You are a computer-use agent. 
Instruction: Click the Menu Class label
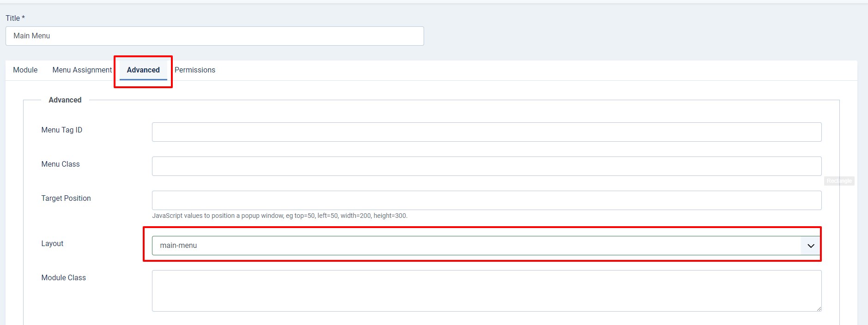coord(61,164)
